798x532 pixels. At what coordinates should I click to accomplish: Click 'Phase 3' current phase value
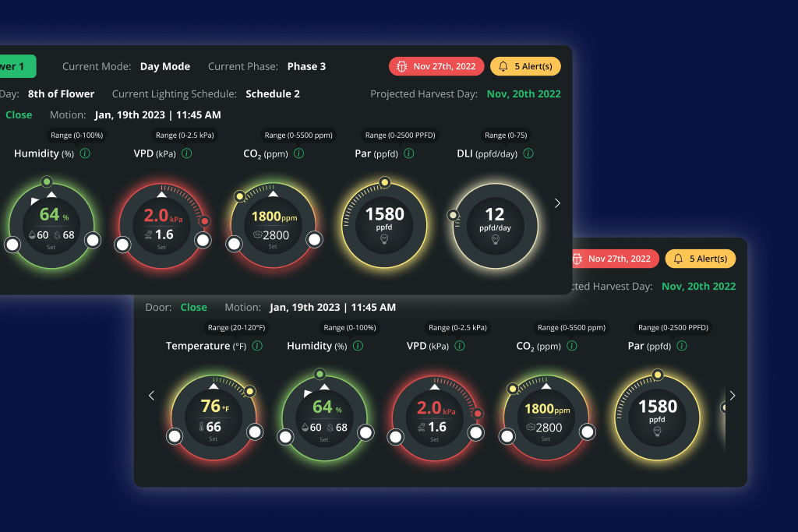click(306, 67)
